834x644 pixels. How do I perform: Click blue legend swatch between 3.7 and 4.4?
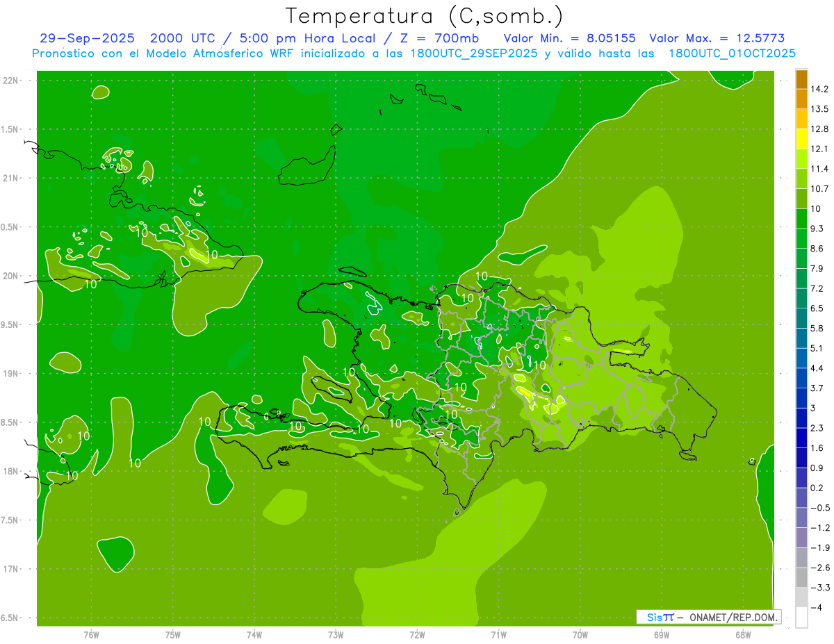coord(801,379)
